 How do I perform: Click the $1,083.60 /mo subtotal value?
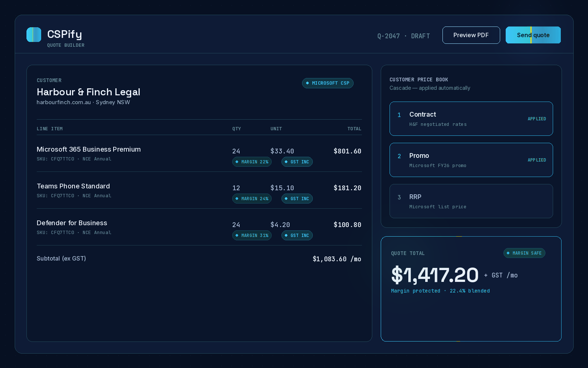pos(337,259)
